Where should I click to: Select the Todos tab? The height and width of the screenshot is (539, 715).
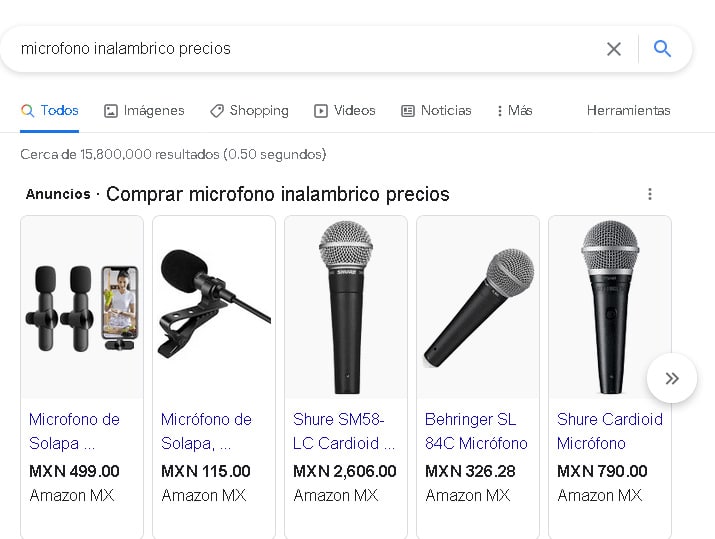pos(50,110)
